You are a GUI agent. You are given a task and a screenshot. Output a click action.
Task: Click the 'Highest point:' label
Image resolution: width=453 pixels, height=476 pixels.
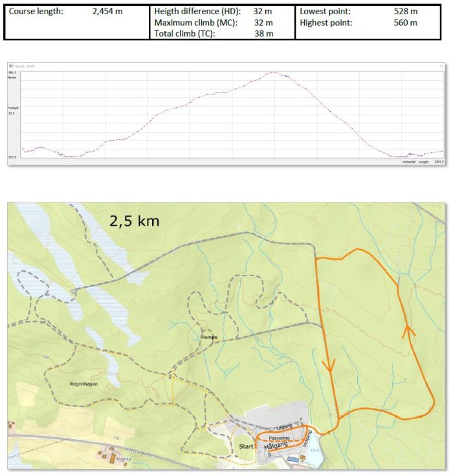click(326, 23)
